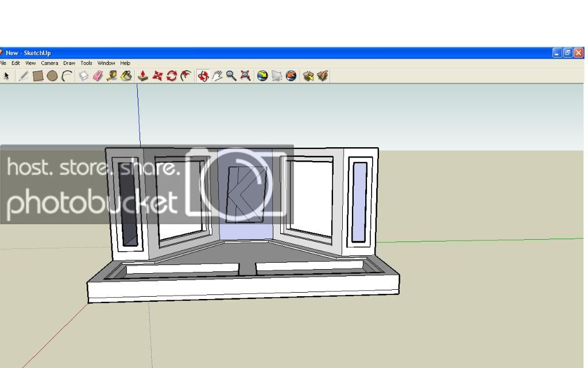
Task: Activate the Arc tool
Action: coord(67,76)
